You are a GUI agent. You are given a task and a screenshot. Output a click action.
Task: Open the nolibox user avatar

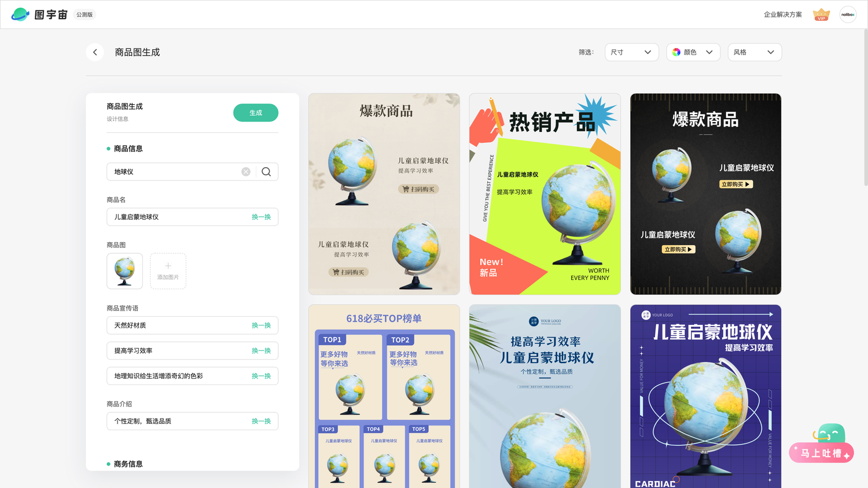click(848, 14)
